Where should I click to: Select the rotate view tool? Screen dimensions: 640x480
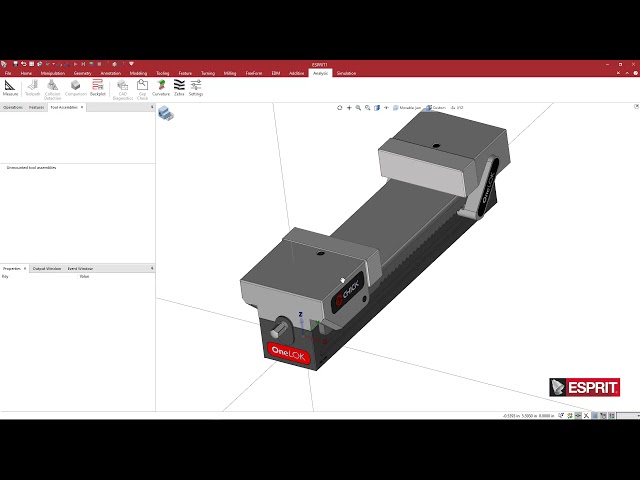click(x=340, y=108)
